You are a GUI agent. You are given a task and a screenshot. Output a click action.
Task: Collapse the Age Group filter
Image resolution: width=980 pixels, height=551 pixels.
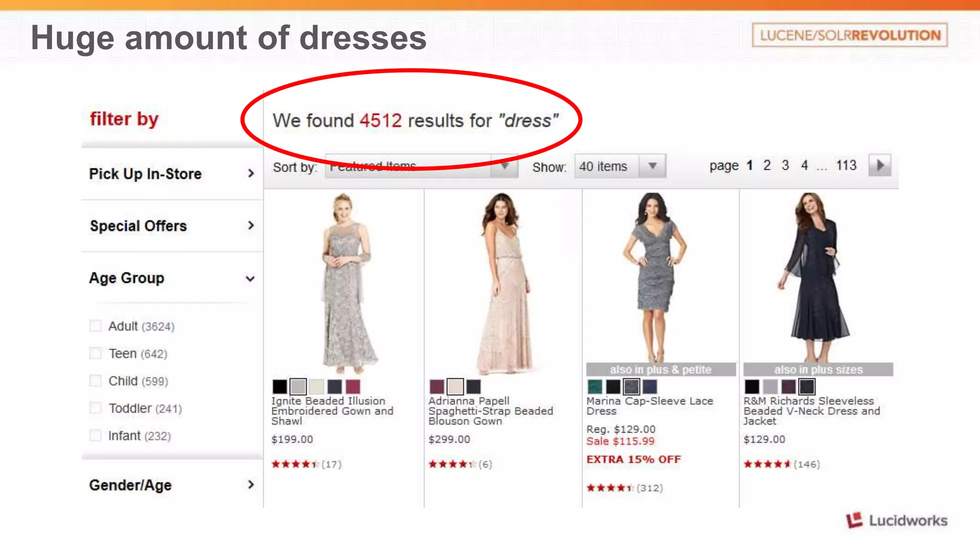point(172,278)
